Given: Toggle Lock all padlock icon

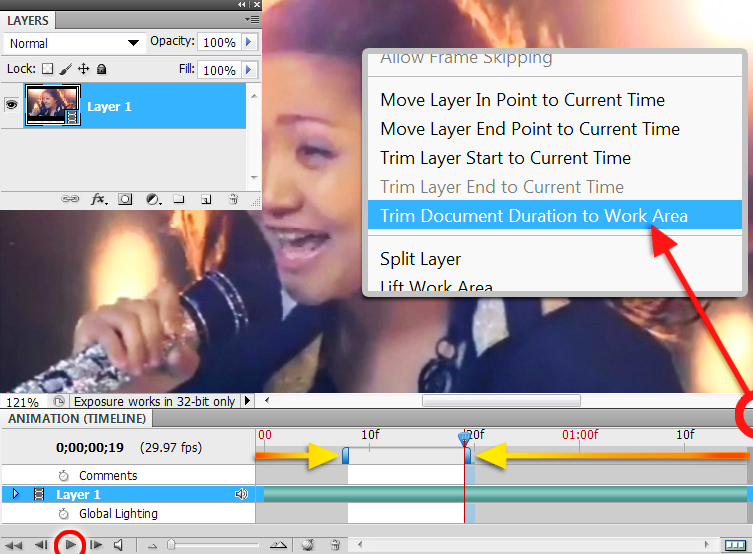Looking at the screenshot, I should tap(101, 69).
